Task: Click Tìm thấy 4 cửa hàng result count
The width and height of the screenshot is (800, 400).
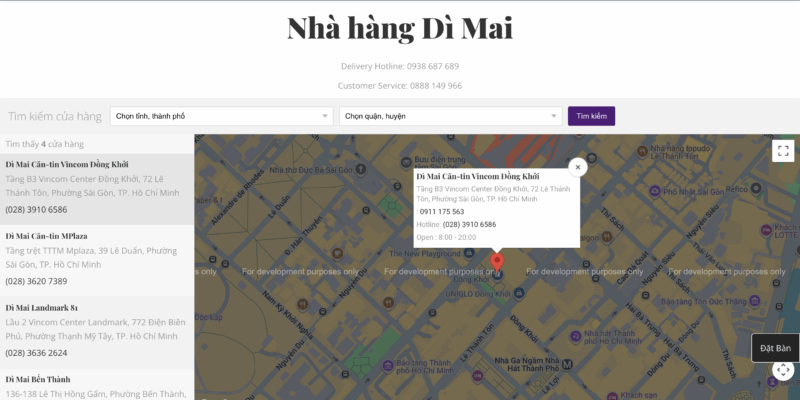Action: coord(45,144)
